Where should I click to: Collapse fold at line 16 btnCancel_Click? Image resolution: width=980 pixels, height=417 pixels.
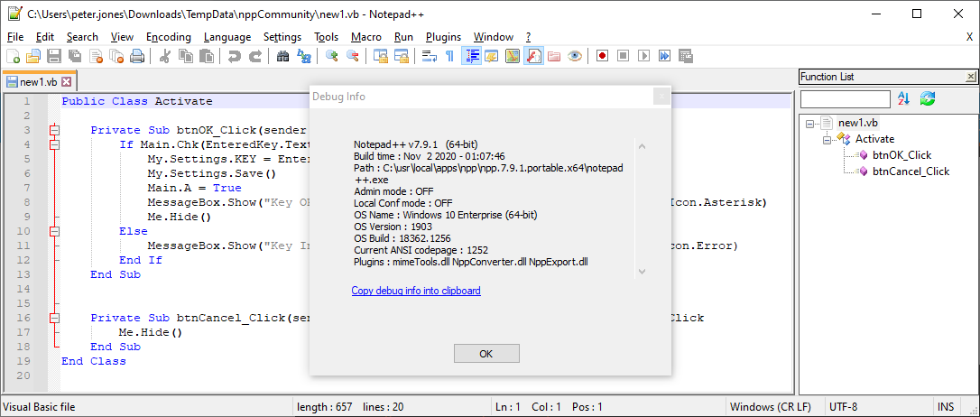[x=55, y=318]
